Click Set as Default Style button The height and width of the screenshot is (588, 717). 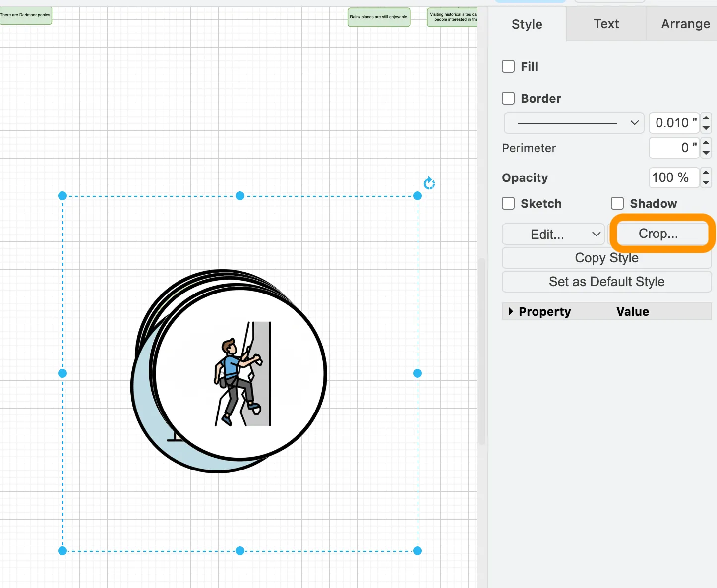pos(606,282)
